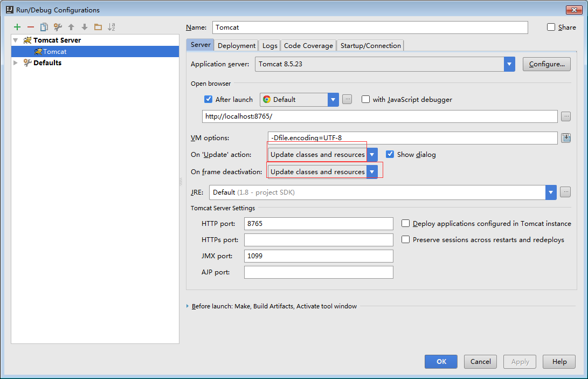
Task: Expand the Defaults tree node
Action: [x=16, y=63]
